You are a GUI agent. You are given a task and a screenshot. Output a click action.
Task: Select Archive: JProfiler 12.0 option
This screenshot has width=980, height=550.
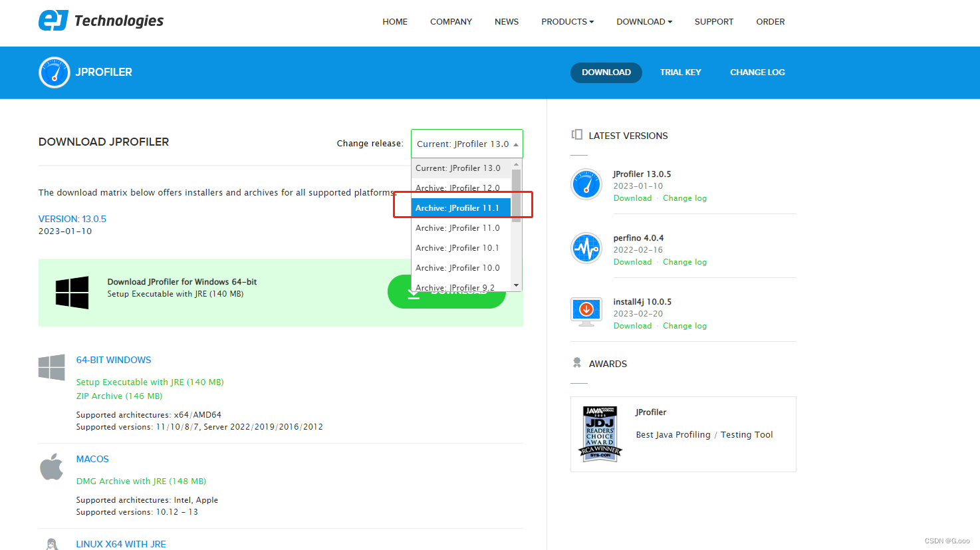(461, 188)
